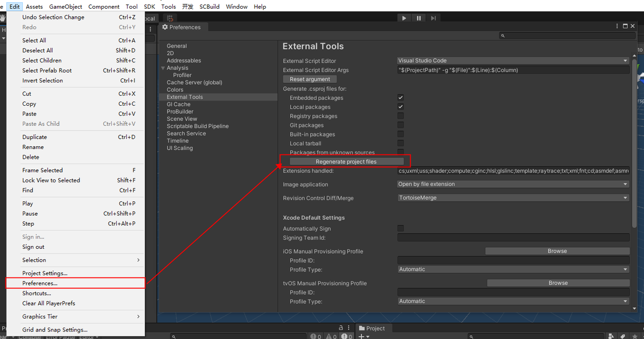The image size is (644, 339).
Task: Open the Console panel kebab menu
Action: (x=348, y=328)
